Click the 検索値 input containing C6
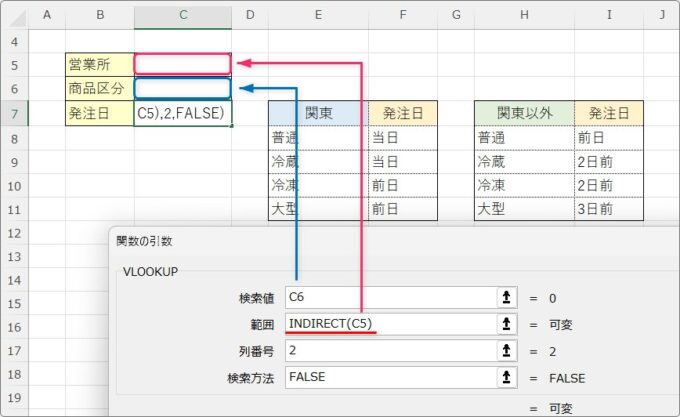Image resolution: width=680 pixels, height=417 pixels. 390,297
